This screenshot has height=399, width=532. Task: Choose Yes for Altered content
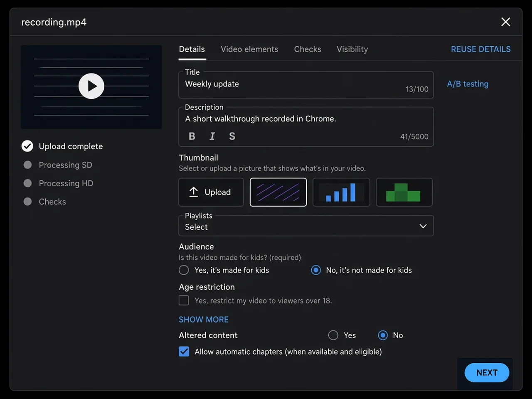pos(333,335)
